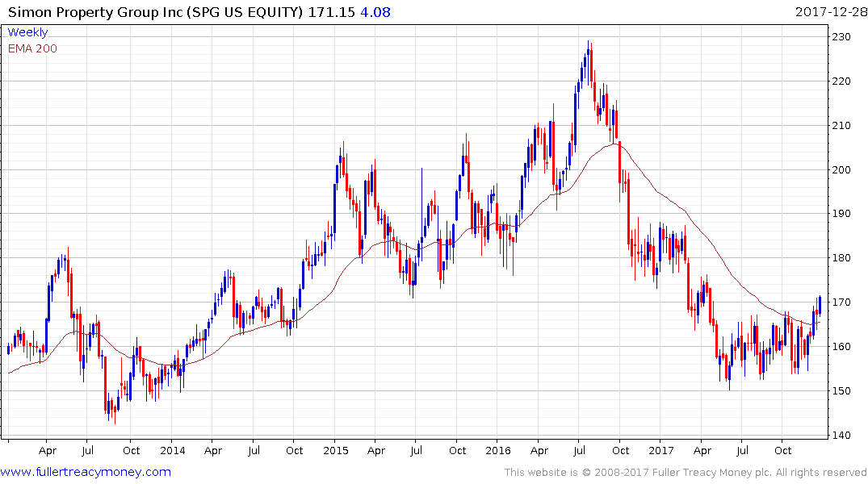Click the 140 price axis label

point(841,435)
